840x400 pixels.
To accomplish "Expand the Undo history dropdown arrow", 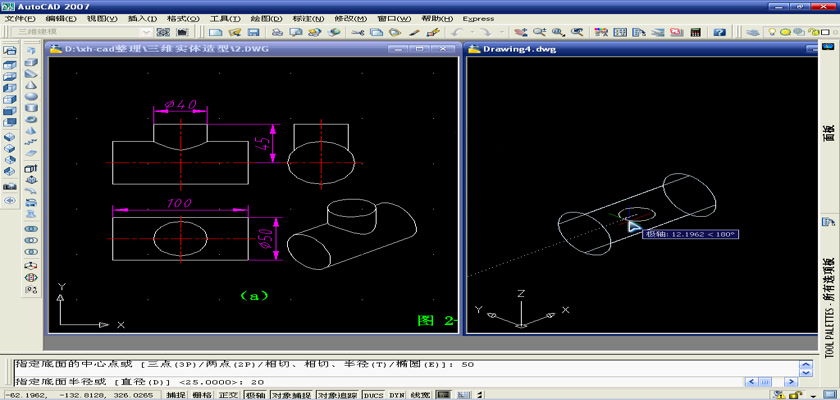I will (472, 32).
